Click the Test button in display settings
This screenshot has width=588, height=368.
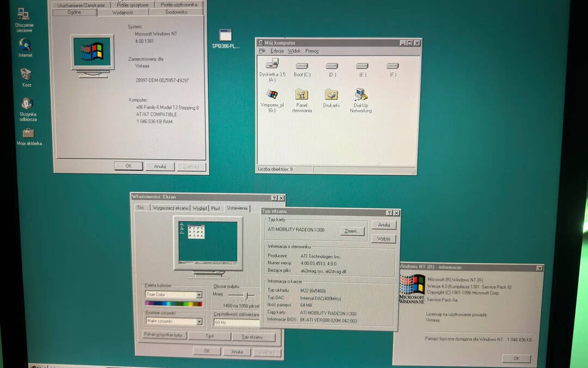point(209,336)
